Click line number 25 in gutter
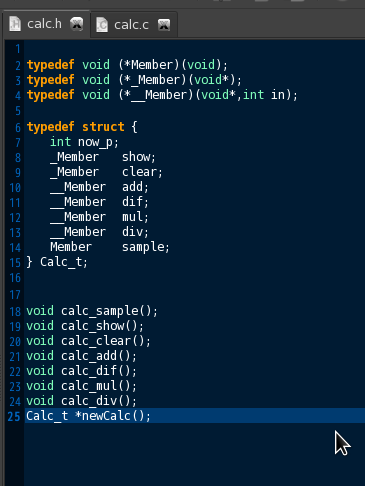Viewport: 365px width, 486px height. click(x=14, y=416)
